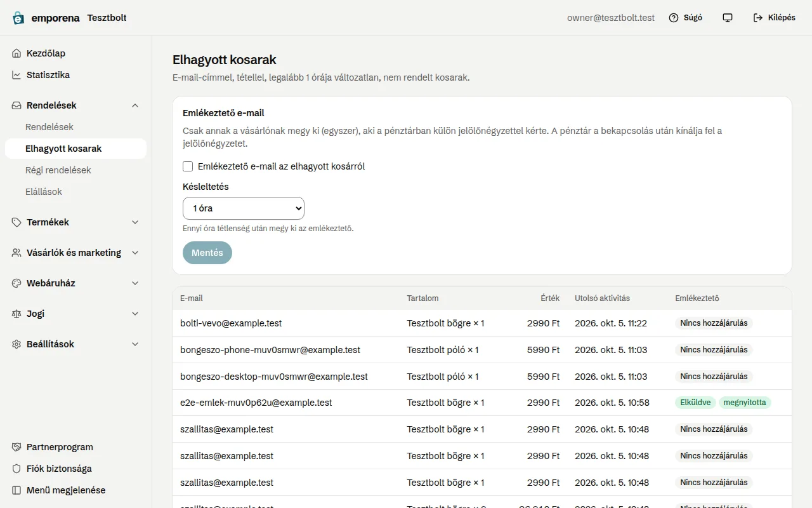Click the Utolsó aktivitás column header
Image resolution: width=812 pixels, height=508 pixels.
[x=602, y=298]
